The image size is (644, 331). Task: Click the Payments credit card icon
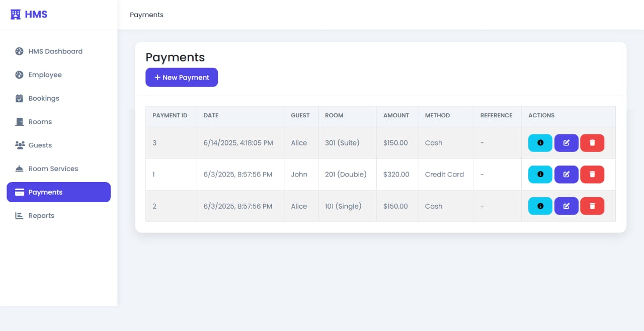[x=20, y=192]
